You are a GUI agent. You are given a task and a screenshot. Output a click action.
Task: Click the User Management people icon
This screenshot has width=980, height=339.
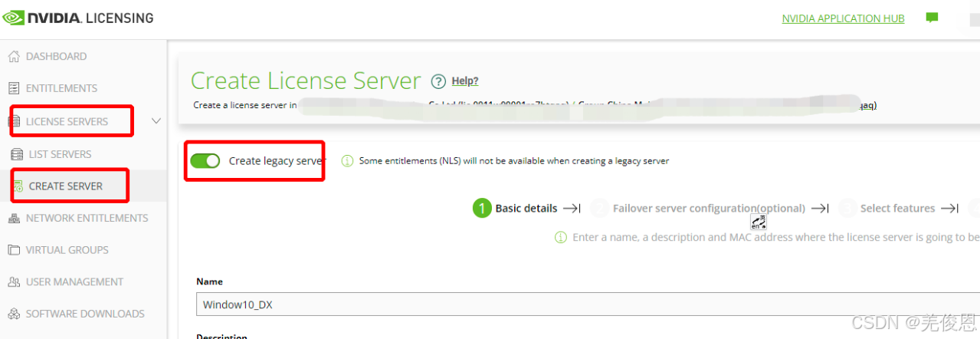point(13,282)
